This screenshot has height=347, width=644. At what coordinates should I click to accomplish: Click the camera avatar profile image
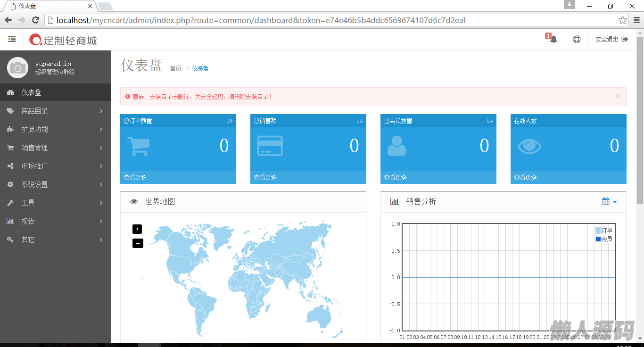[17, 67]
